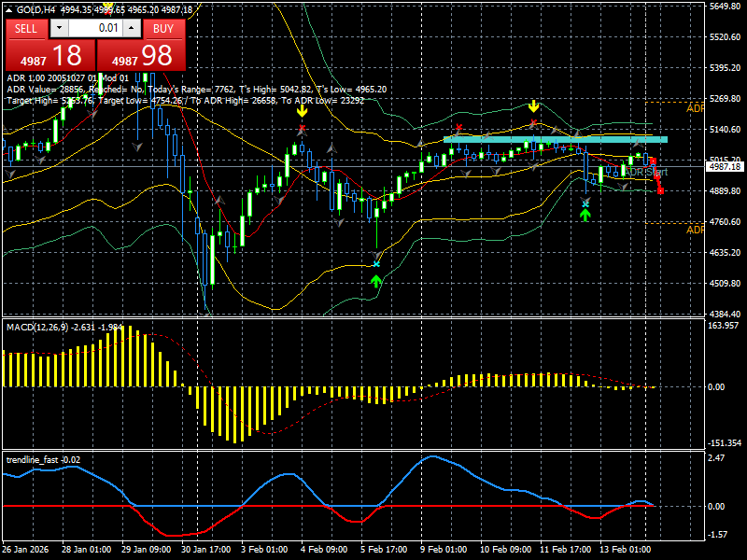Click time axis label 5 Feb 17:00
Viewport: 747px width, 560px height.
(384, 550)
